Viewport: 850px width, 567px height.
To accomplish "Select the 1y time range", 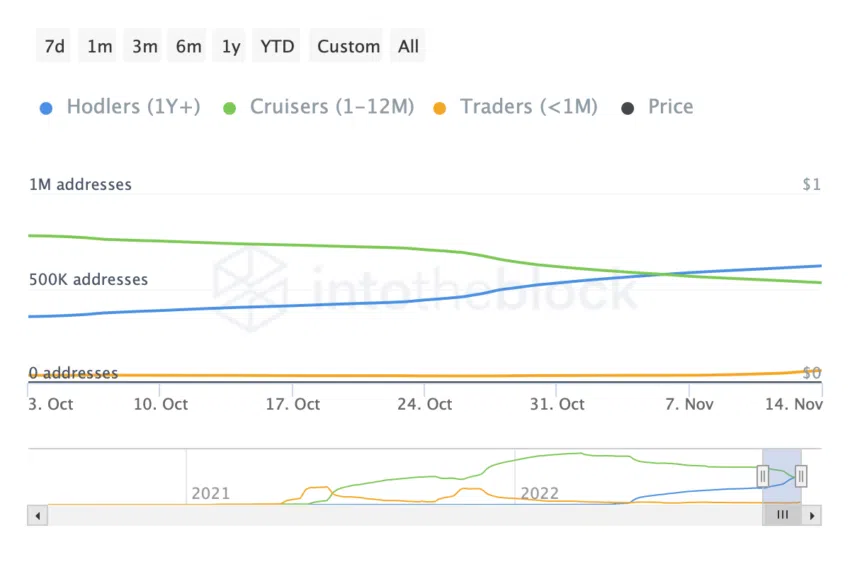I will coord(231,46).
